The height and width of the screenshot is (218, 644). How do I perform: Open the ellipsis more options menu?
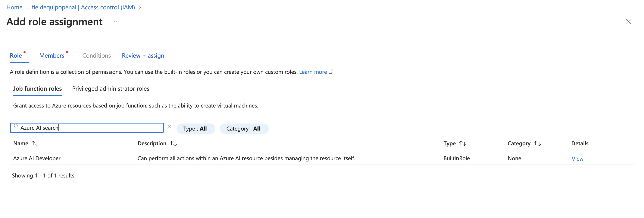coord(116,22)
